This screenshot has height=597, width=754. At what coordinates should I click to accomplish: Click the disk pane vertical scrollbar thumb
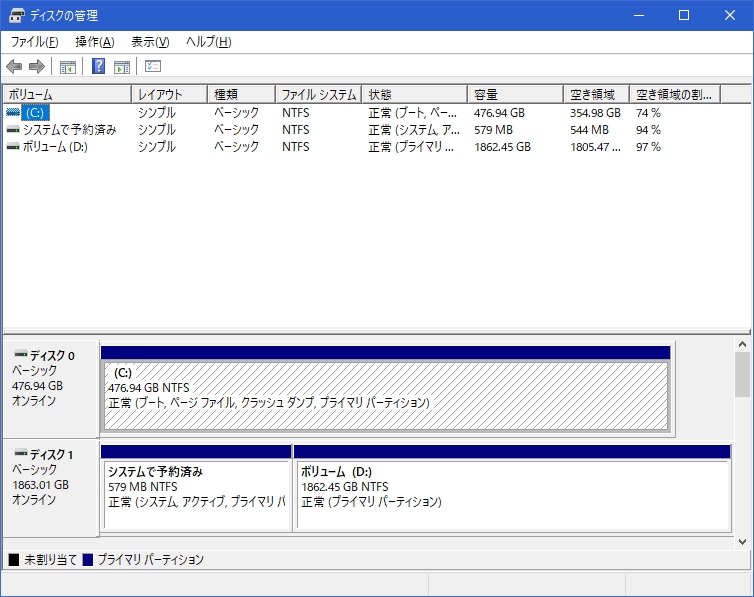click(742, 374)
